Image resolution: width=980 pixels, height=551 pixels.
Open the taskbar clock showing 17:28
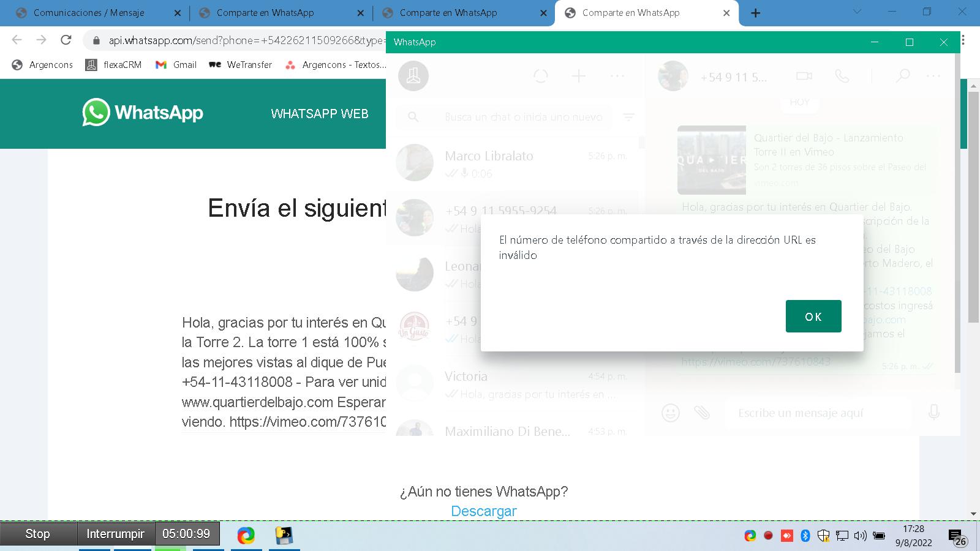coord(914,536)
